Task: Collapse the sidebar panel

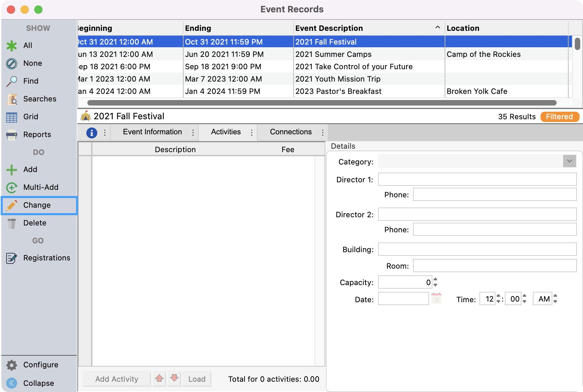Action: point(12,383)
